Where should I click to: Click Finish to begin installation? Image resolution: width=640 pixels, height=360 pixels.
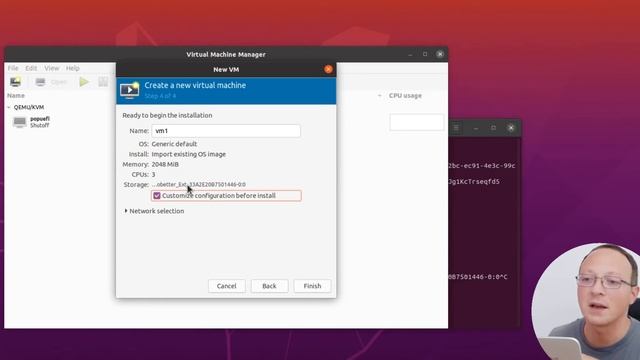click(x=312, y=286)
